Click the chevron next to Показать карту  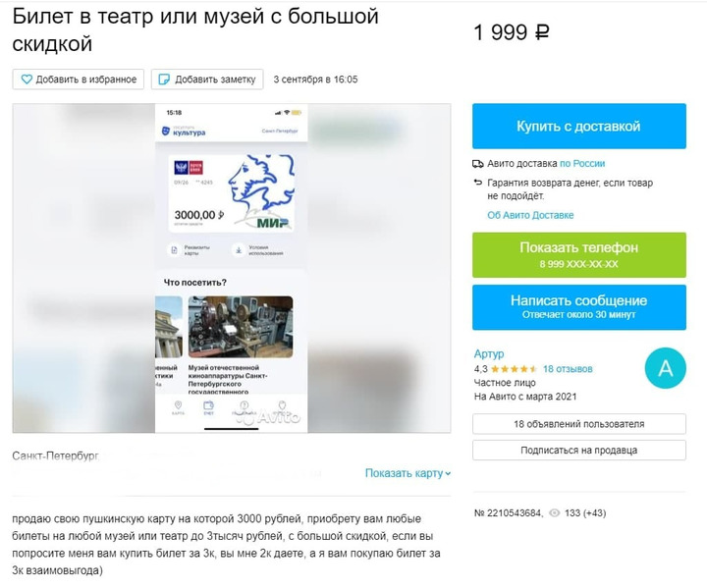448,473
